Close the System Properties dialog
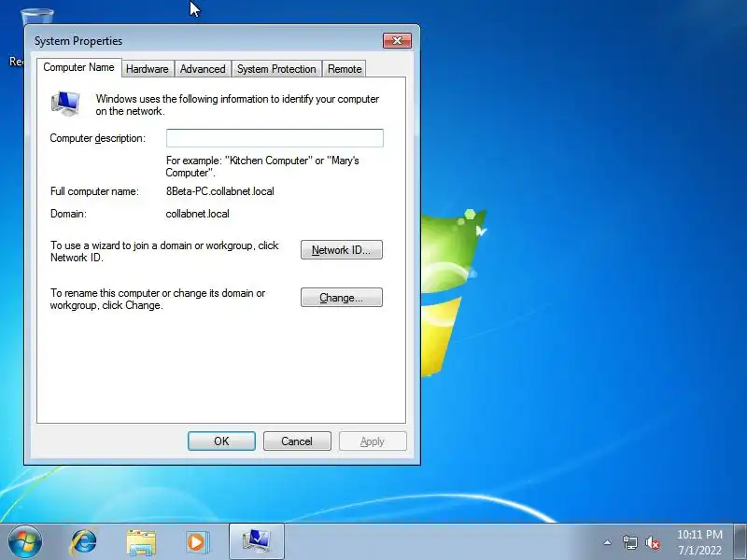The image size is (747, 560). (x=398, y=41)
